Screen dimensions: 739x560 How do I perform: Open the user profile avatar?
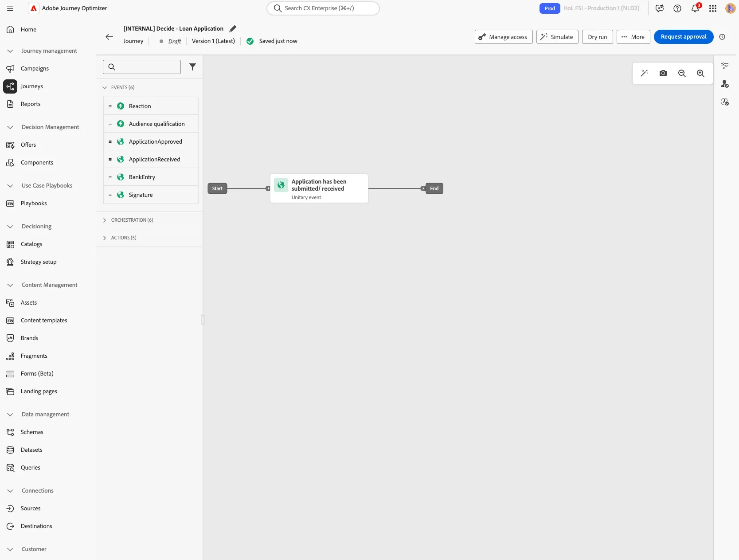click(730, 8)
